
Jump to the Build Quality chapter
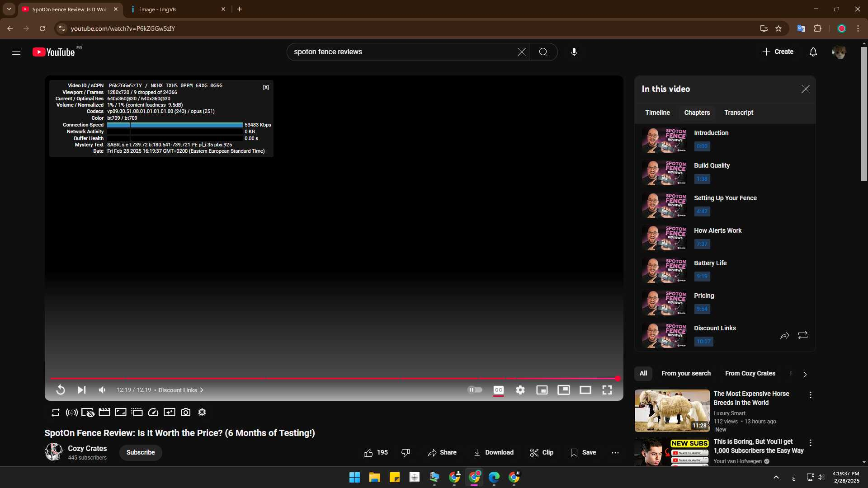725,173
